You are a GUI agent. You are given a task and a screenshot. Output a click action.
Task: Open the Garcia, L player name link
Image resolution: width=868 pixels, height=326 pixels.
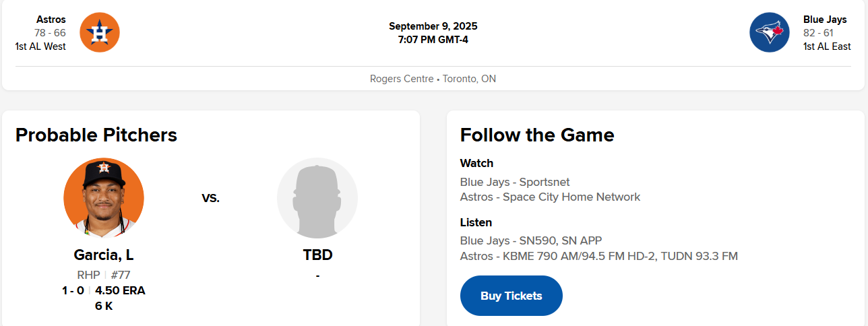104,255
